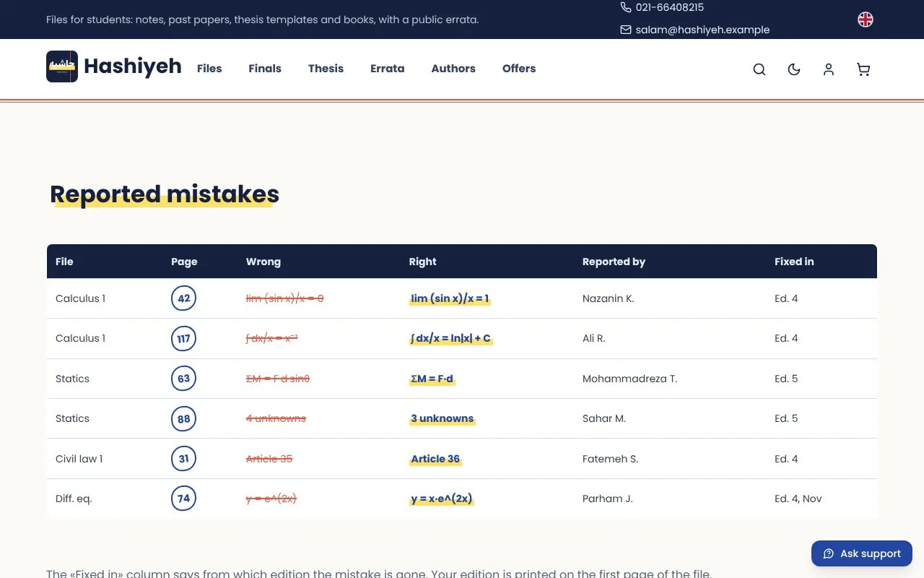Open the Errata menu item

[x=388, y=69]
